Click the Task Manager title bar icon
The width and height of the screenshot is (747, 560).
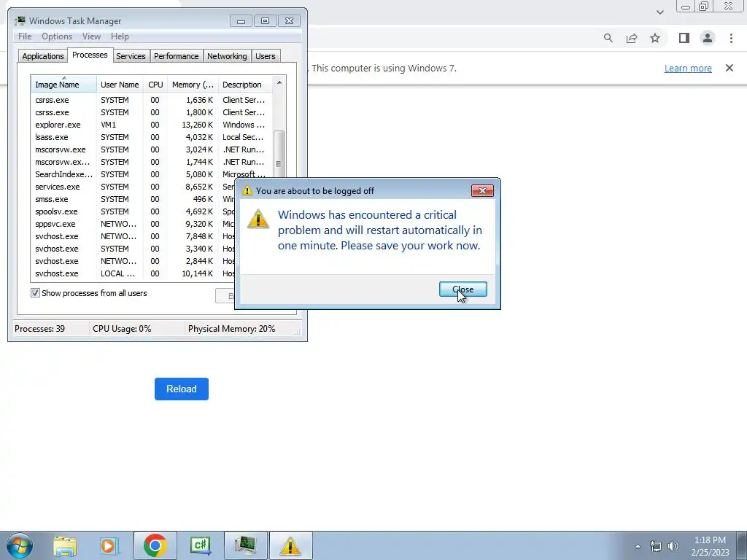[20, 21]
